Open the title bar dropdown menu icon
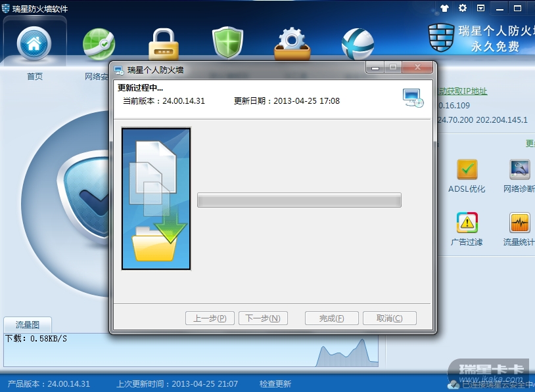The width and height of the screenshot is (535, 392). [x=480, y=8]
